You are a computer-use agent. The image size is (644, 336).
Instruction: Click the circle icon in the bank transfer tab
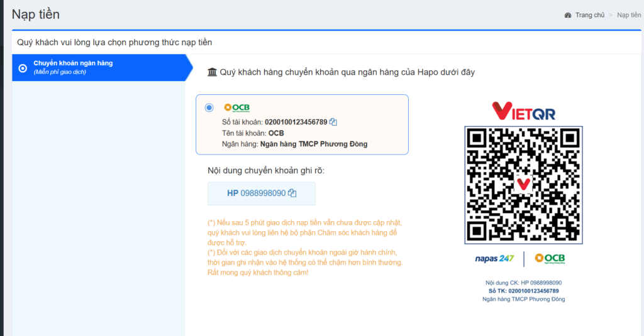(x=23, y=68)
